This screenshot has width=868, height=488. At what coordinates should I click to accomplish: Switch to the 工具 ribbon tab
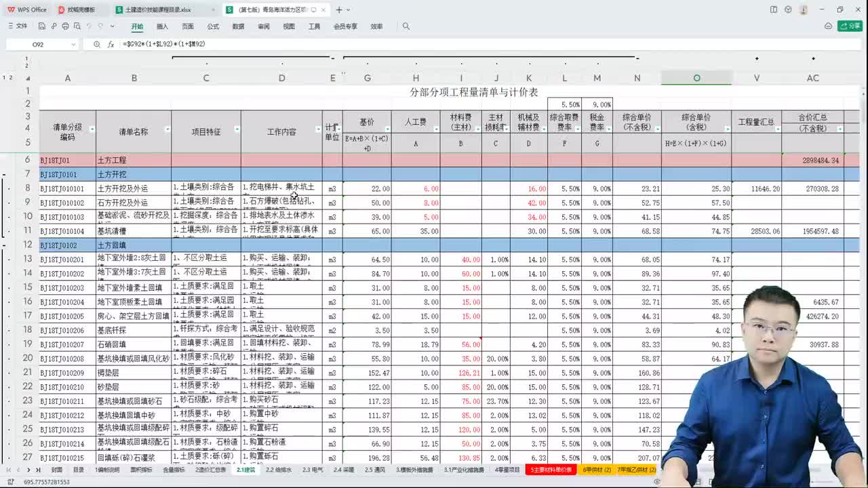(314, 26)
